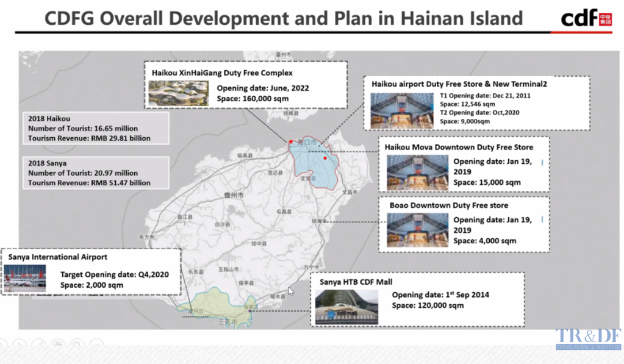Screen dimensions: 624x364
Task: Click the TR&DF watermark logo
Action: (x=586, y=339)
